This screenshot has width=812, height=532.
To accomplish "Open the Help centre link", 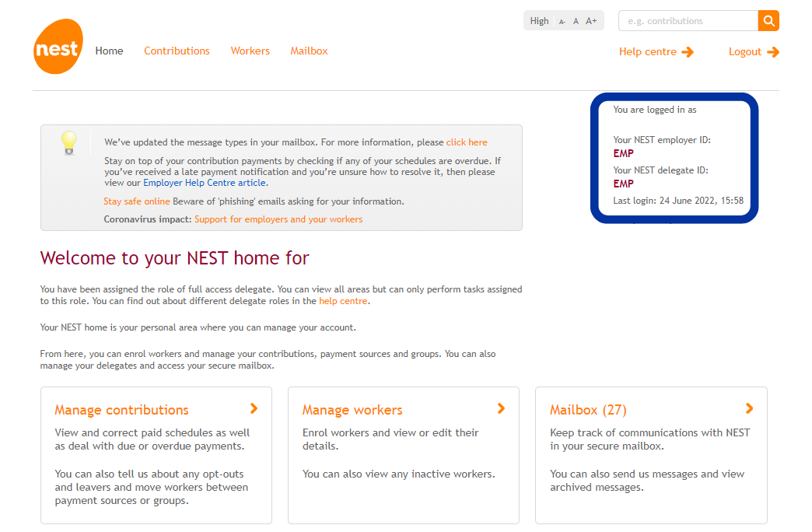I will 648,52.
